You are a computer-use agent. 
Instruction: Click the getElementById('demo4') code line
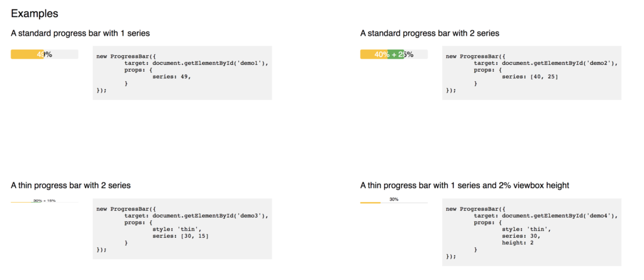point(546,215)
